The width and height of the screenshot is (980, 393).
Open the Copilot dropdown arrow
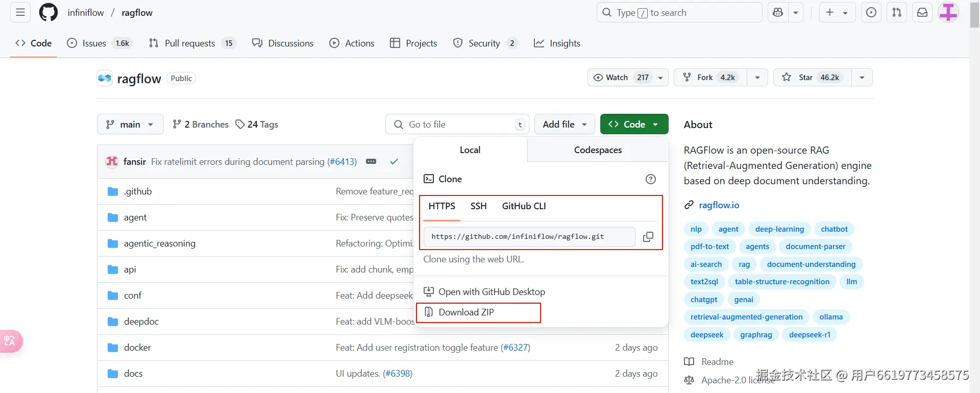796,12
